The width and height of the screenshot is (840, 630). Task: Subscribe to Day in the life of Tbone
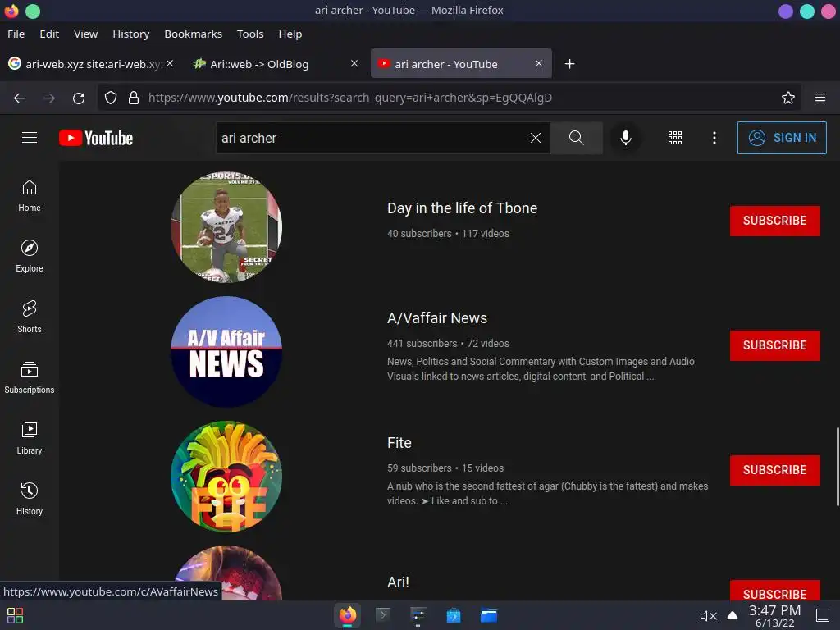point(774,221)
